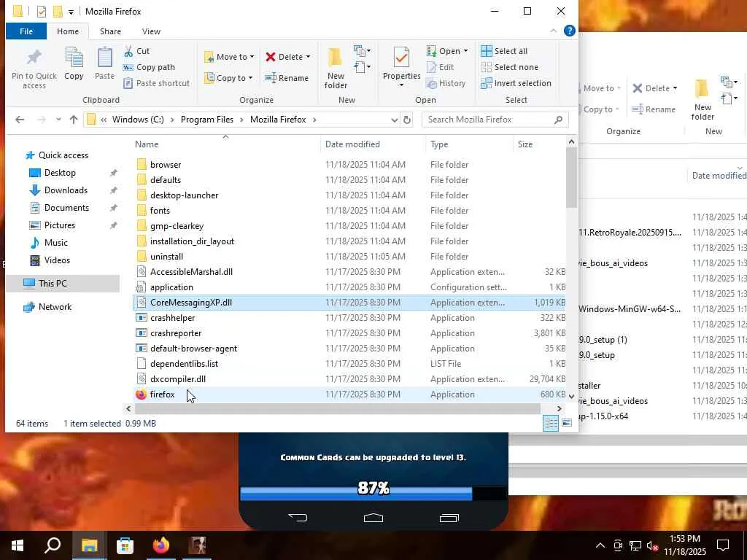
Task: Click the Delete button in Organize
Action: pos(285,57)
